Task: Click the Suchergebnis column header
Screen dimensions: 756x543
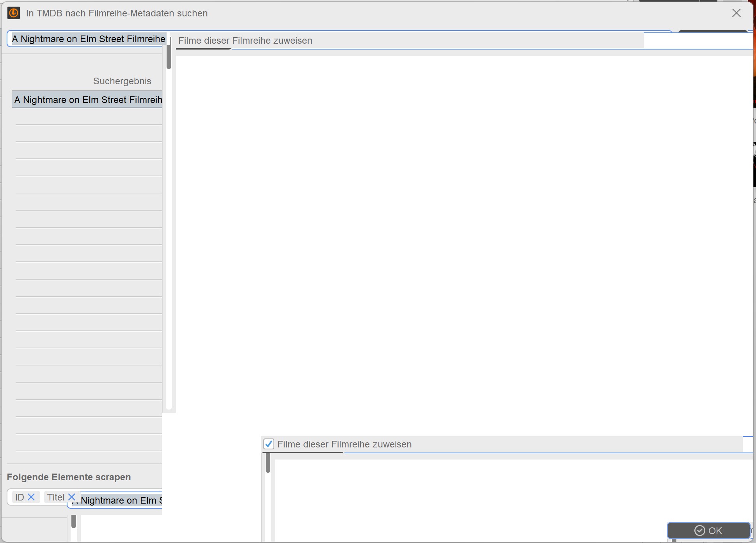Action: point(122,81)
